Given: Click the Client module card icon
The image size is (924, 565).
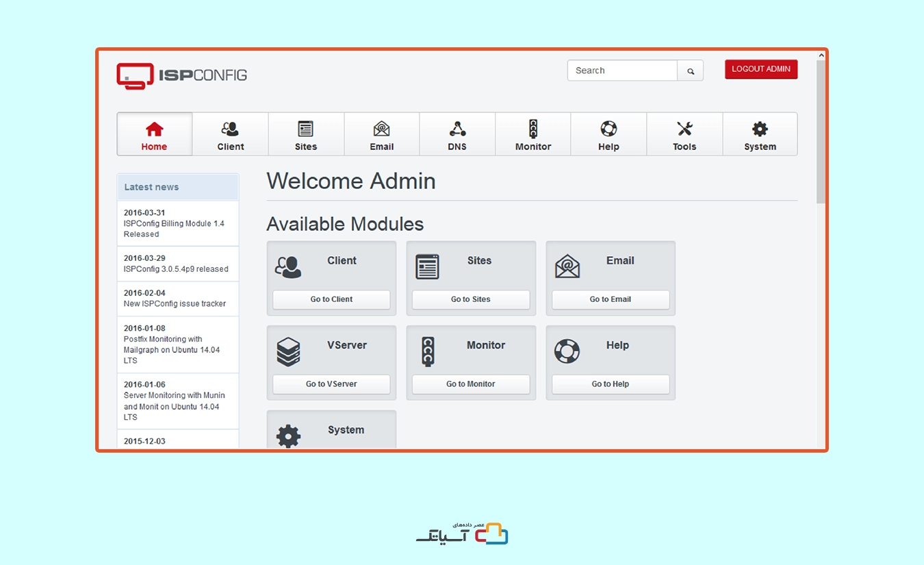Looking at the screenshot, I should [x=288, y=267].
